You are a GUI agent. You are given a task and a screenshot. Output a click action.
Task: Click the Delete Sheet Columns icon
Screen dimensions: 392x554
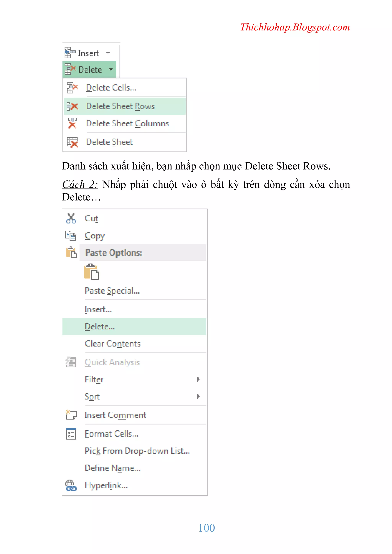coord(72,123)
